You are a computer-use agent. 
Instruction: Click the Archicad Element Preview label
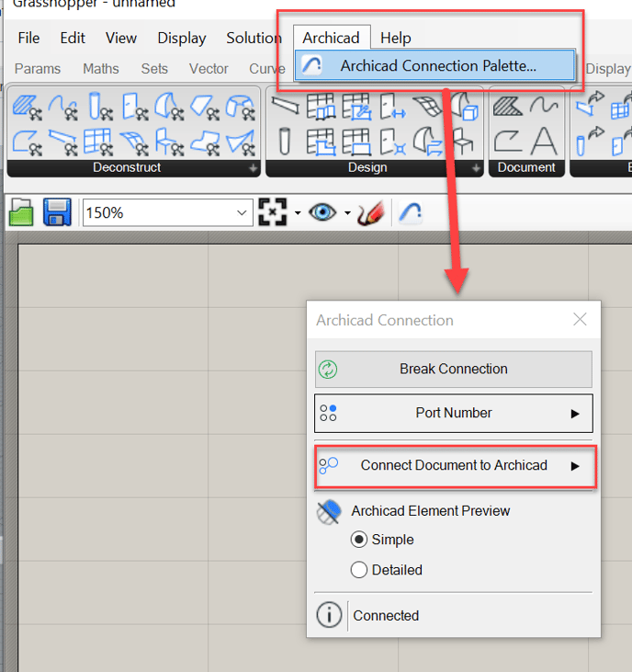tap(430, 511)
